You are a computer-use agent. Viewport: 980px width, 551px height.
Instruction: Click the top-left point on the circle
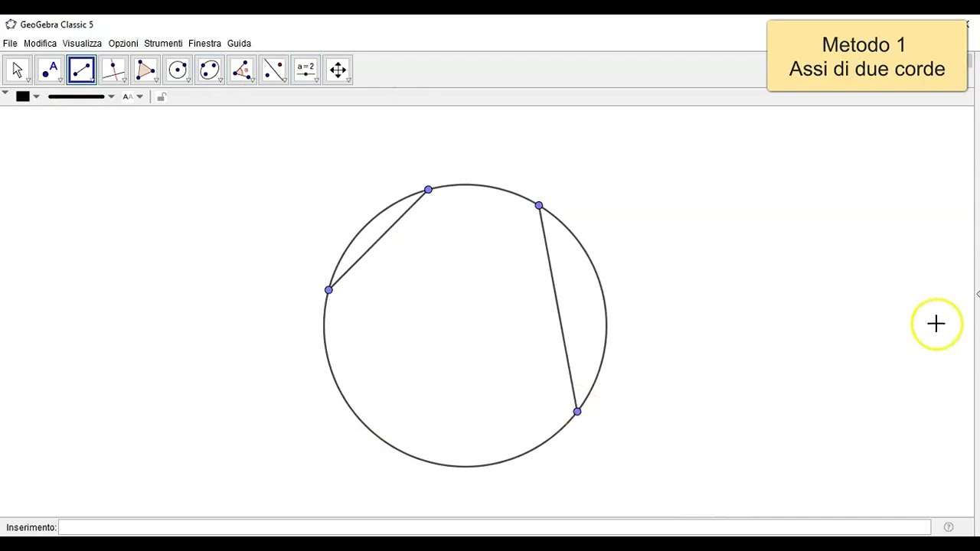[428, 189]
